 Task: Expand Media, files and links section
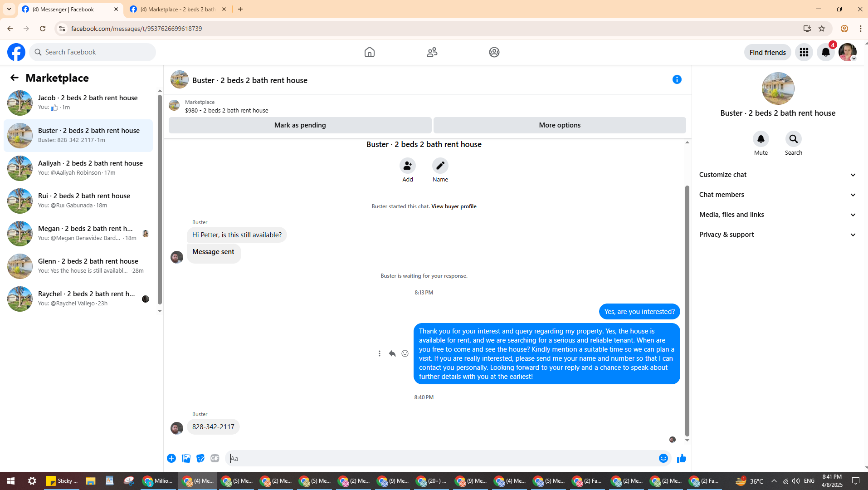(778, 215)
